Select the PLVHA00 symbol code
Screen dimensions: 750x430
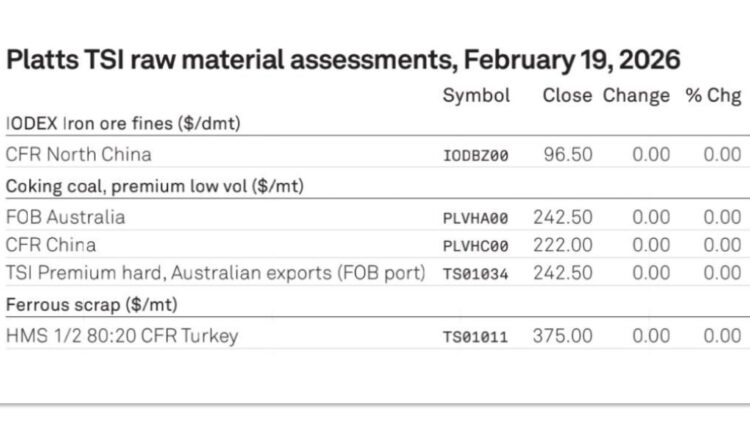(x=475, y=218)
